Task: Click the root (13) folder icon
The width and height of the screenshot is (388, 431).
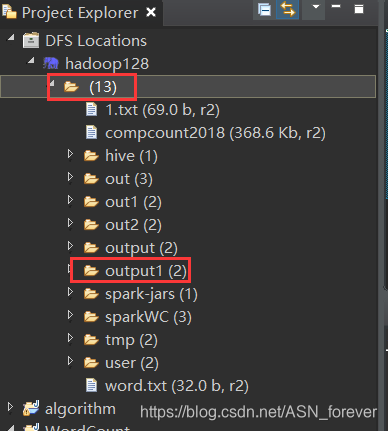Action: tap(71, 87)
